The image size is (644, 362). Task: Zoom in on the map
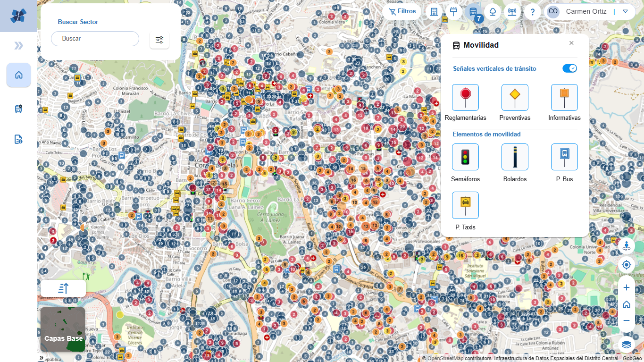626,287
